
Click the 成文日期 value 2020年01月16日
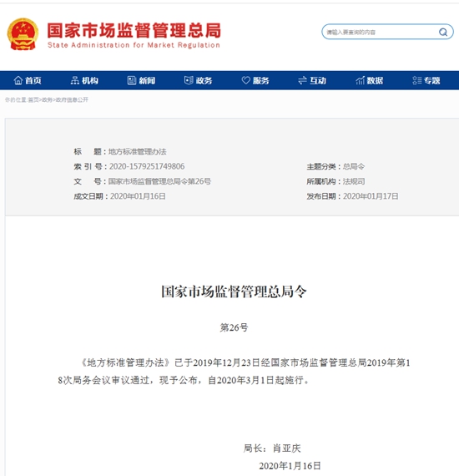pyautogui.click(x=138, y=196)
